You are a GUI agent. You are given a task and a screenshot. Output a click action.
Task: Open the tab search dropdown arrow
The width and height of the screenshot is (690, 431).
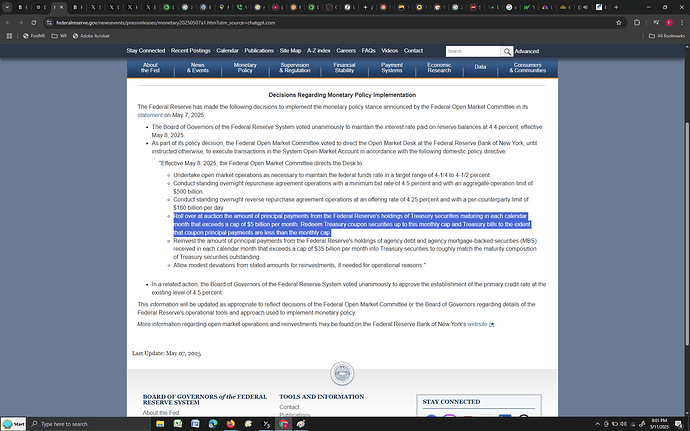7,7
